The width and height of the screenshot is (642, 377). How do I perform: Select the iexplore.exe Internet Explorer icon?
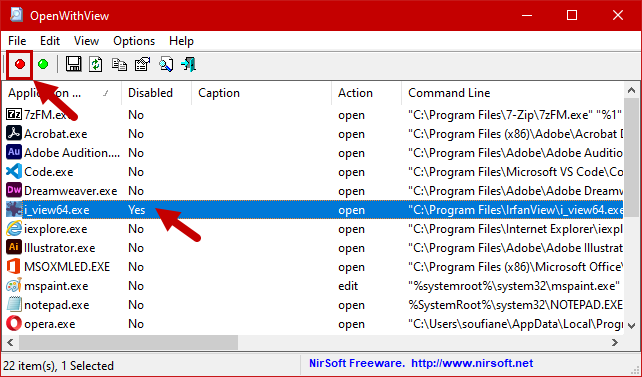coord(14,228)
